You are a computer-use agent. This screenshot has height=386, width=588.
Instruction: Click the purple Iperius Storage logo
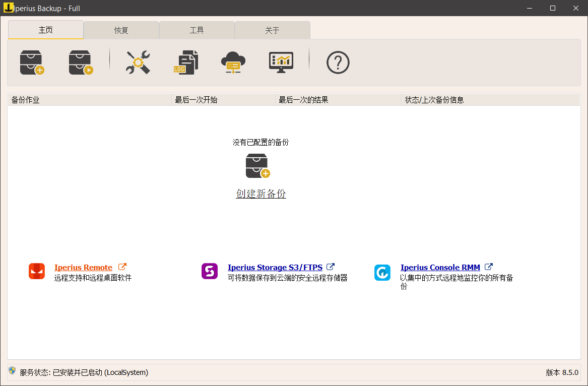pos(210,271)
